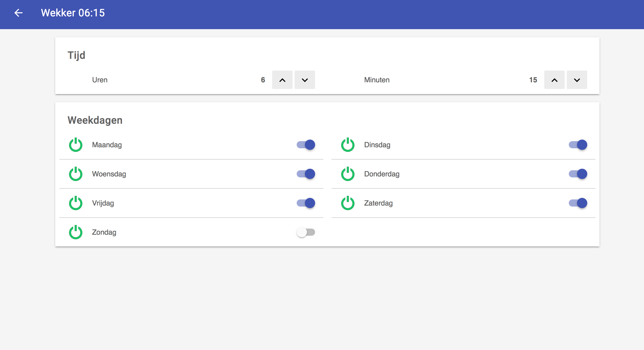Click the back arrow in header

18,13
